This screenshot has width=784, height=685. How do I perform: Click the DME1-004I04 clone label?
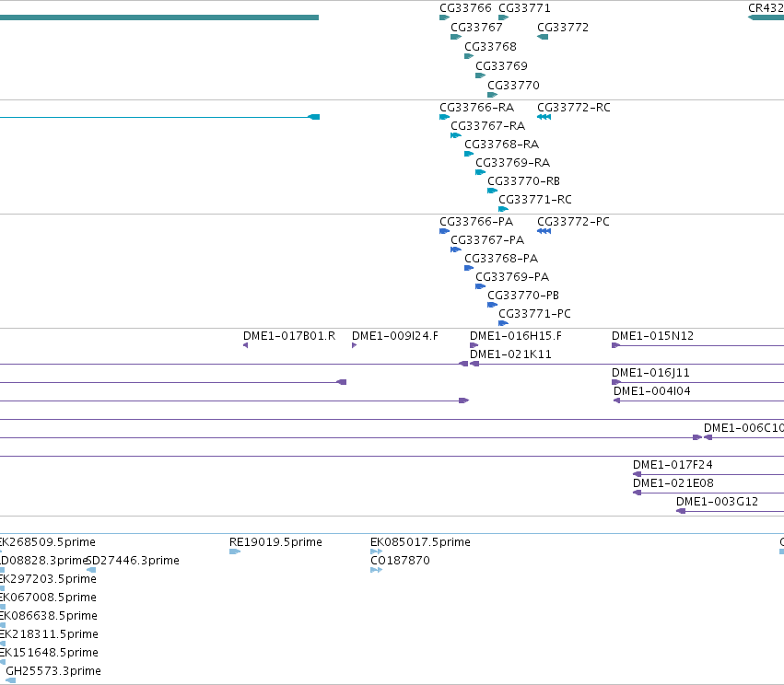pyautogui.click(x=652, y=391)
